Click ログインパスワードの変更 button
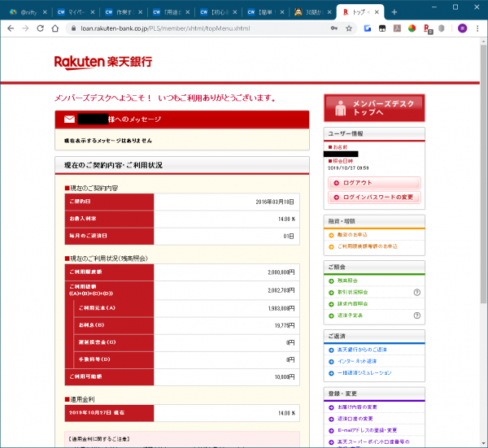Screen dimensions: 488x448 (x=374, y=198)
